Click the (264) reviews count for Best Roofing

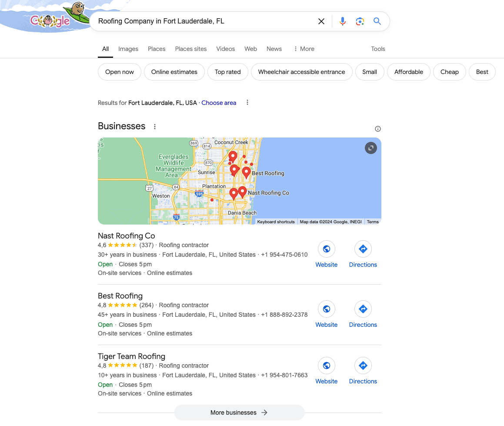[146, 305]
